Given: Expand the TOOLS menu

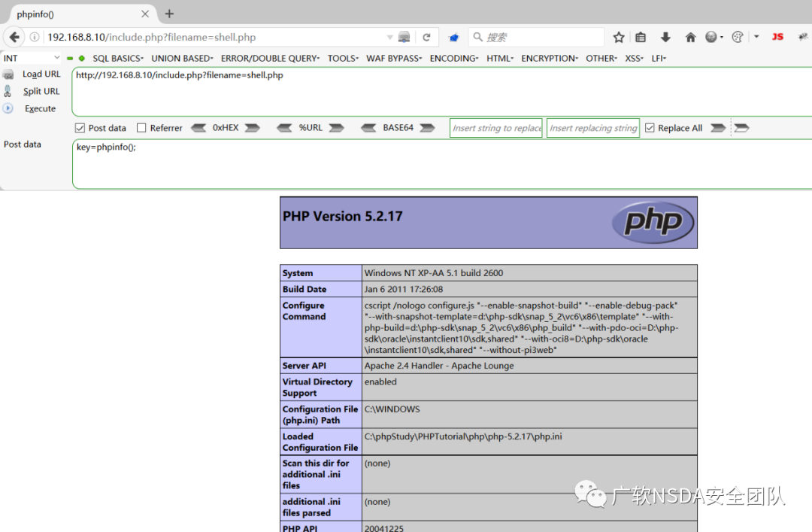Looking at the screenshot, I should pyautogui.click(x=343, y=59).
